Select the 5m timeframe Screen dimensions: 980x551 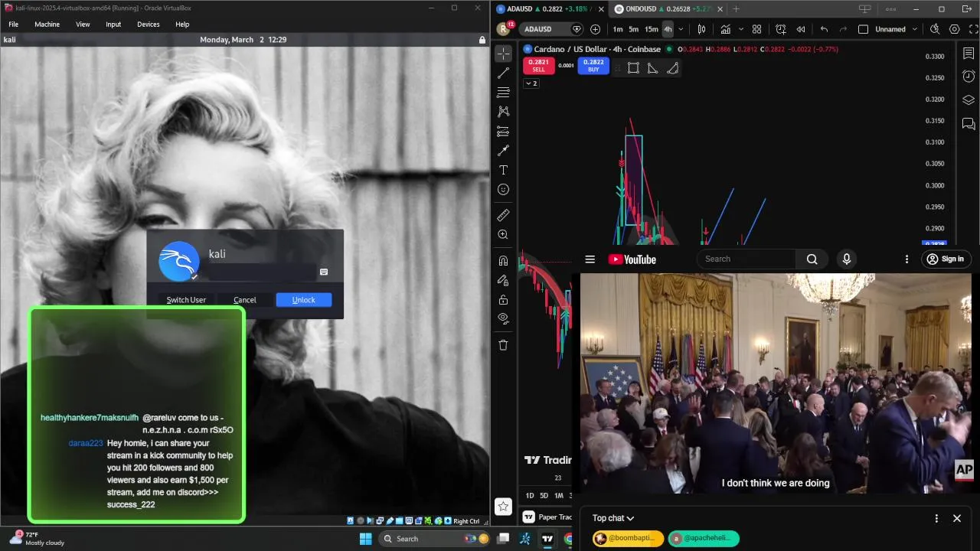pyautogui.click(x=634, y=29)
